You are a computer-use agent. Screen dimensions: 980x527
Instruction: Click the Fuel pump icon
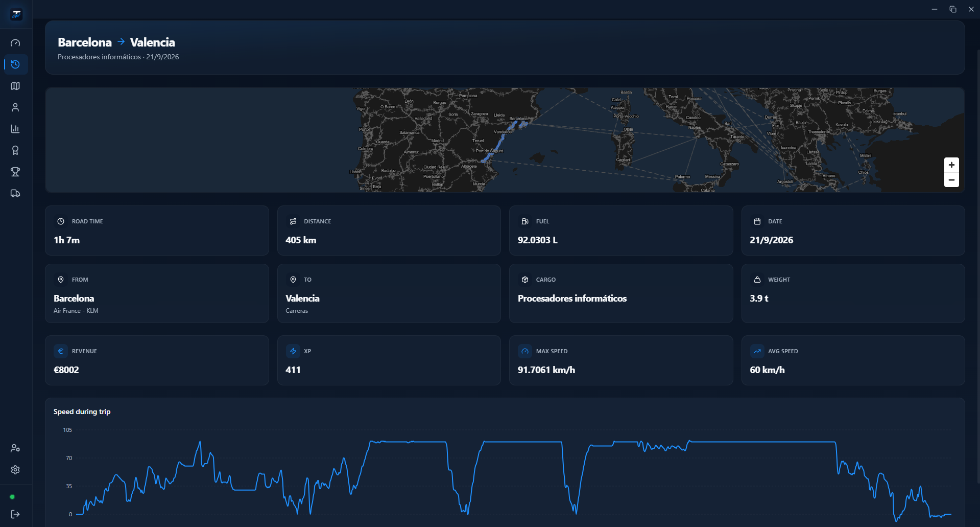tap(525, 221)
